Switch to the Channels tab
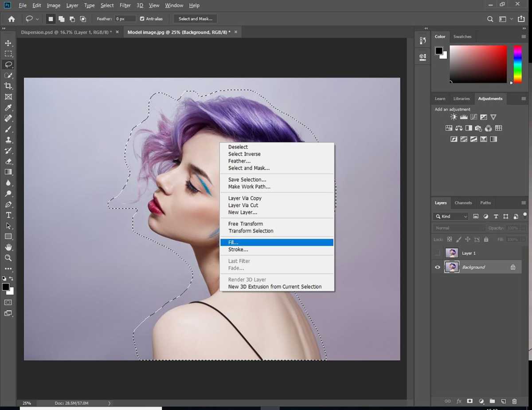 pyautogui.click(x=463, y=203)
